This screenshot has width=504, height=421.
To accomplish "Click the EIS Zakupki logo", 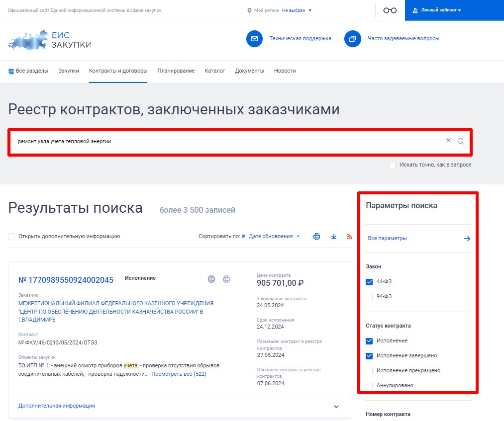I will pos(49,40).
